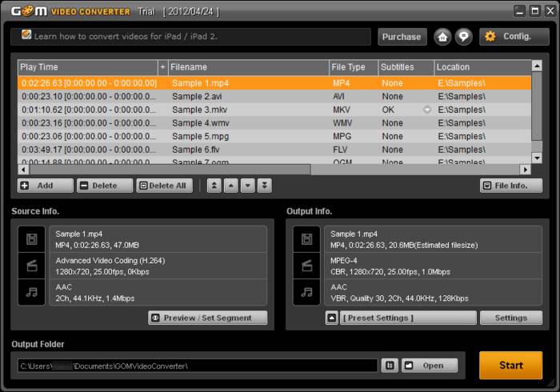Viewport: 560px width, 392px height.
Task: Sort the list by File Type column
Action: (352, 67)
